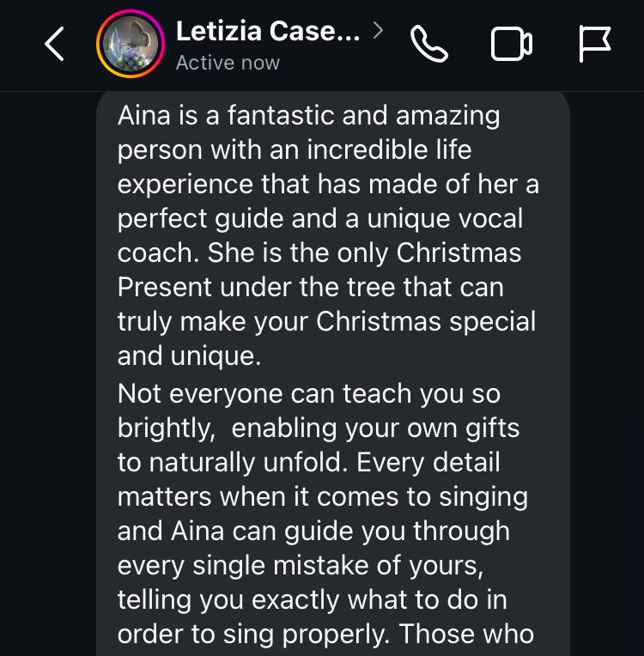644x656 pixels.
Task: Tap "to naturally unfold. Every detail" line
Action: click(308, 462)
